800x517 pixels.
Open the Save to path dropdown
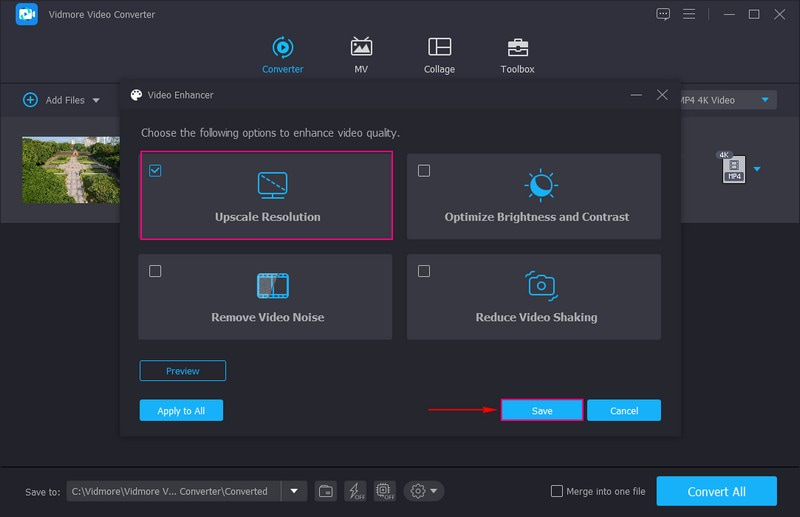(293, 491)
